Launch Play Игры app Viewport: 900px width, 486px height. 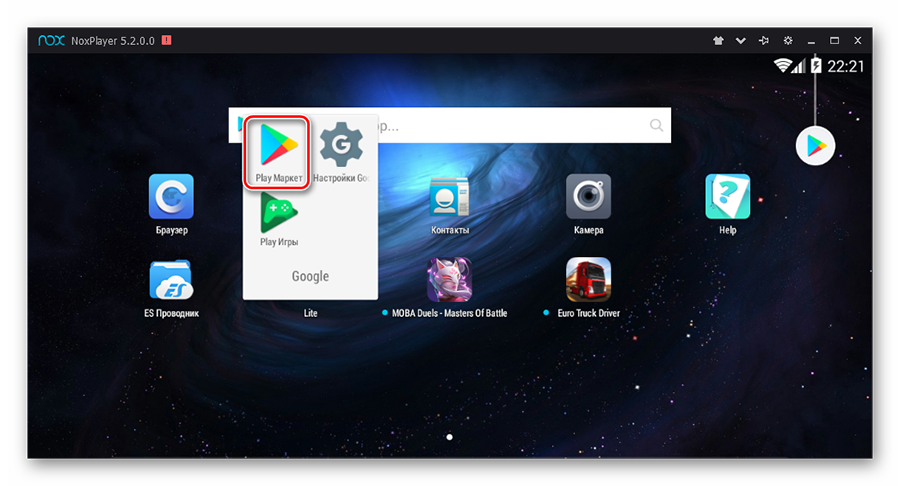point(279,212)
